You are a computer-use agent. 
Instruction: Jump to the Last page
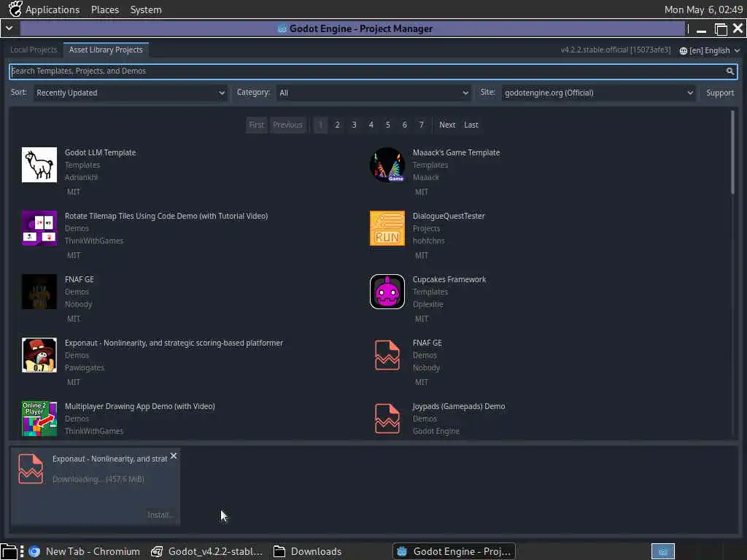coord(471,125)
